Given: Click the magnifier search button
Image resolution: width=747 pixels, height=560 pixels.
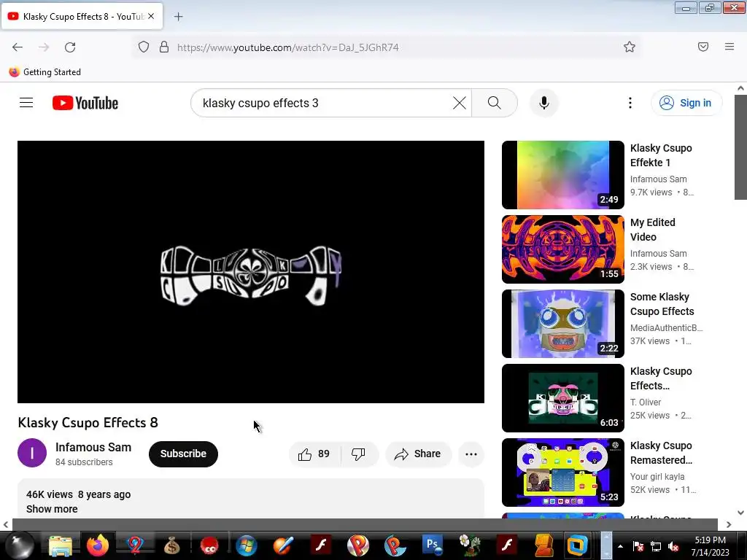Looking at the screenshot, I should click(x=495, y=103).
